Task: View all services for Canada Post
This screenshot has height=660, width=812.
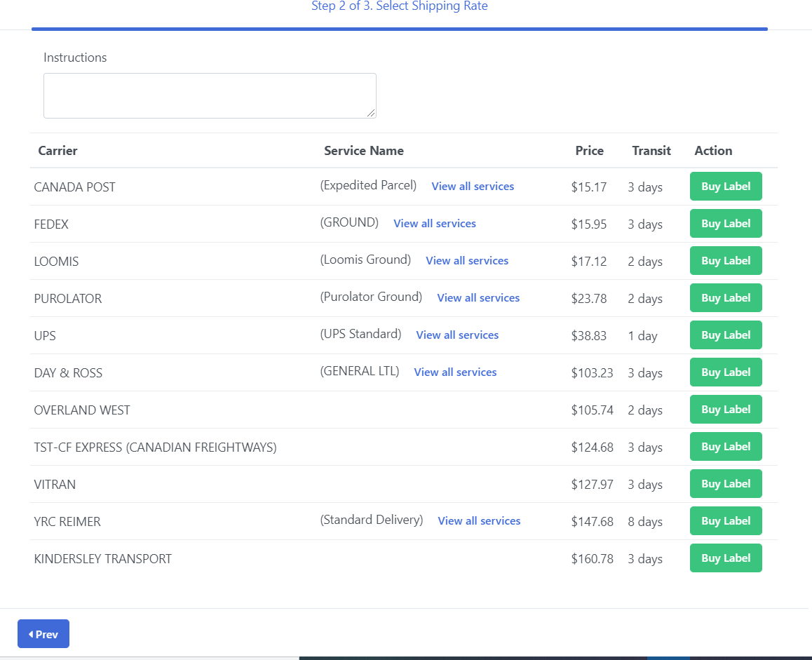Action: coord(473,187)
